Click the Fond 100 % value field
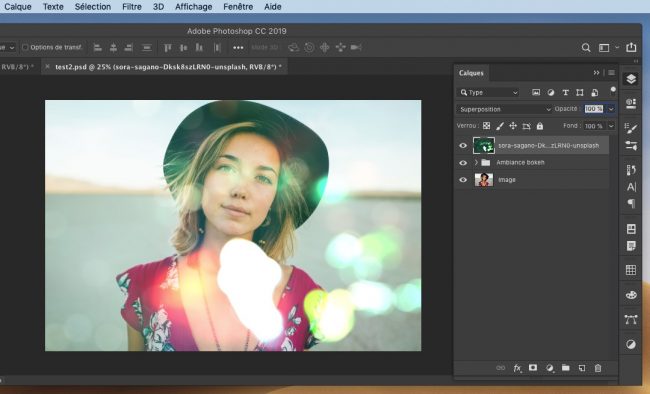 [x=594, y=126]
